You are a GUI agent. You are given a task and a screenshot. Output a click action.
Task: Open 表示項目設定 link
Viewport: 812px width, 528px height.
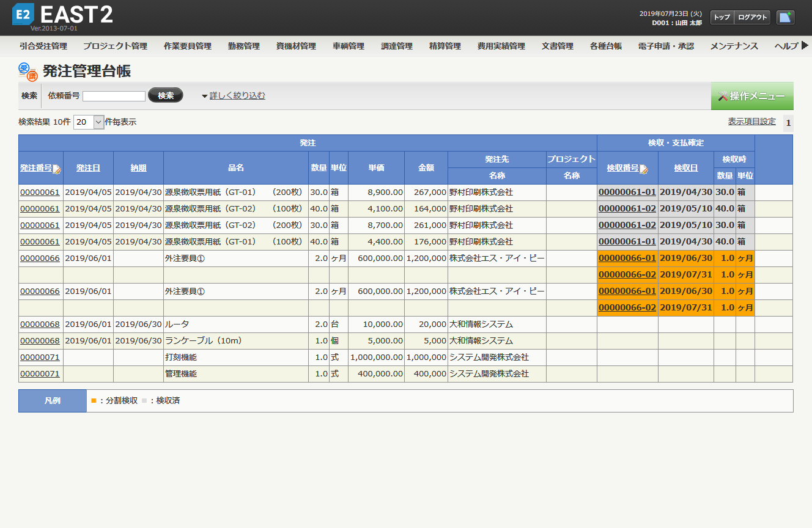(x=752, y=122)
